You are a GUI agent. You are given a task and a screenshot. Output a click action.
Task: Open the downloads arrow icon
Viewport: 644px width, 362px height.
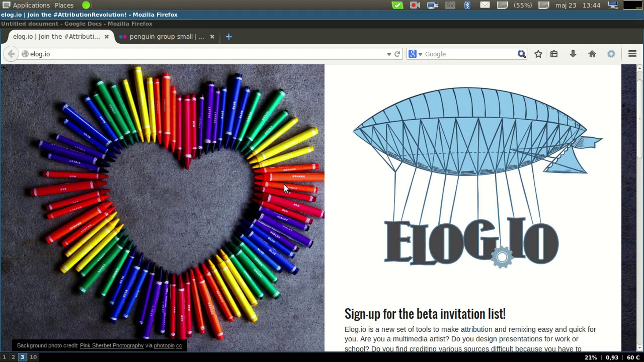point(573,54)
